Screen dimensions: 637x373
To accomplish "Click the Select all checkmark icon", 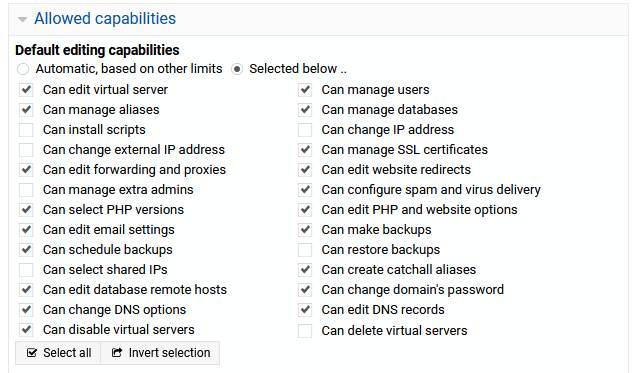I will coord(32,353).
